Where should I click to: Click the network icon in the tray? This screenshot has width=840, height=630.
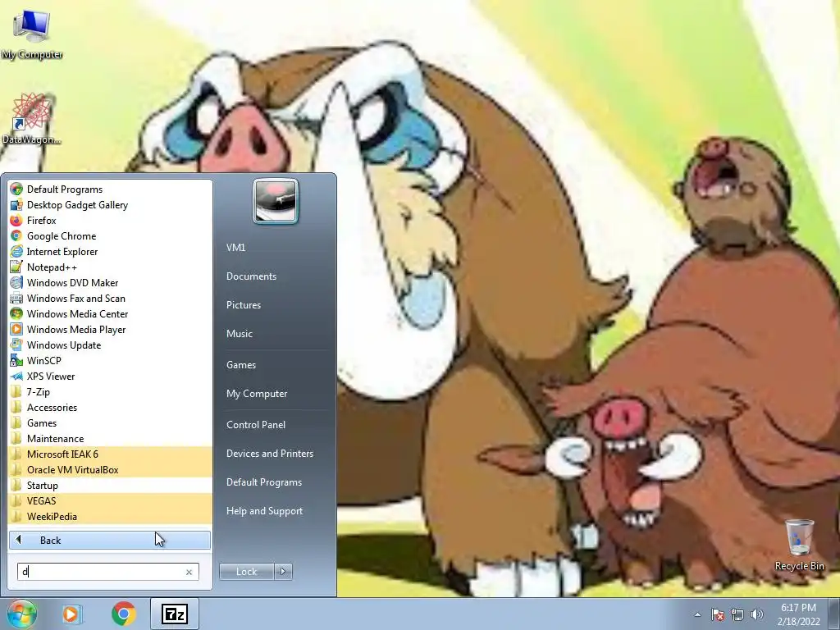[x=737, y=614]
